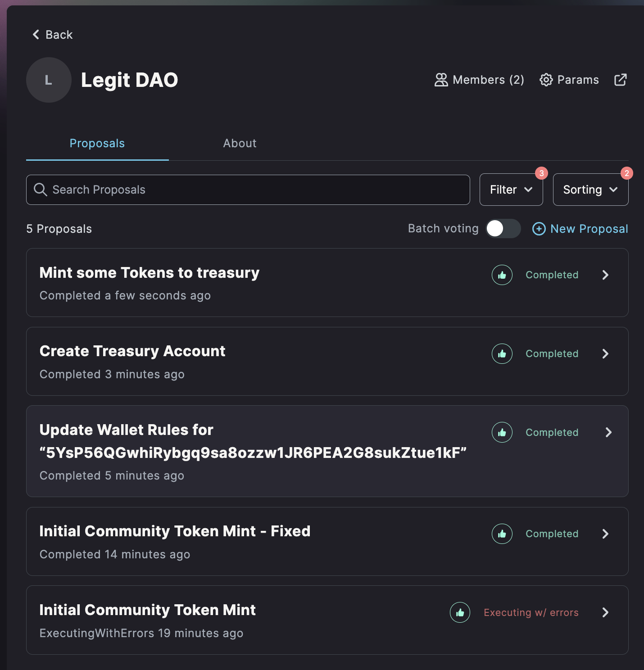Select the Proposals tab
This screenshot has height=670, width=644.
click(97, 143)
